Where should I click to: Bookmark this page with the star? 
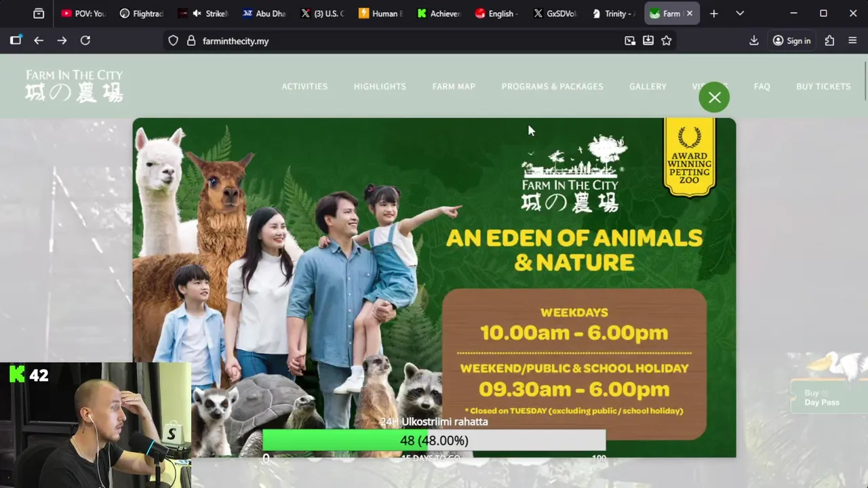pyautogui.click(x=667, y=41)
